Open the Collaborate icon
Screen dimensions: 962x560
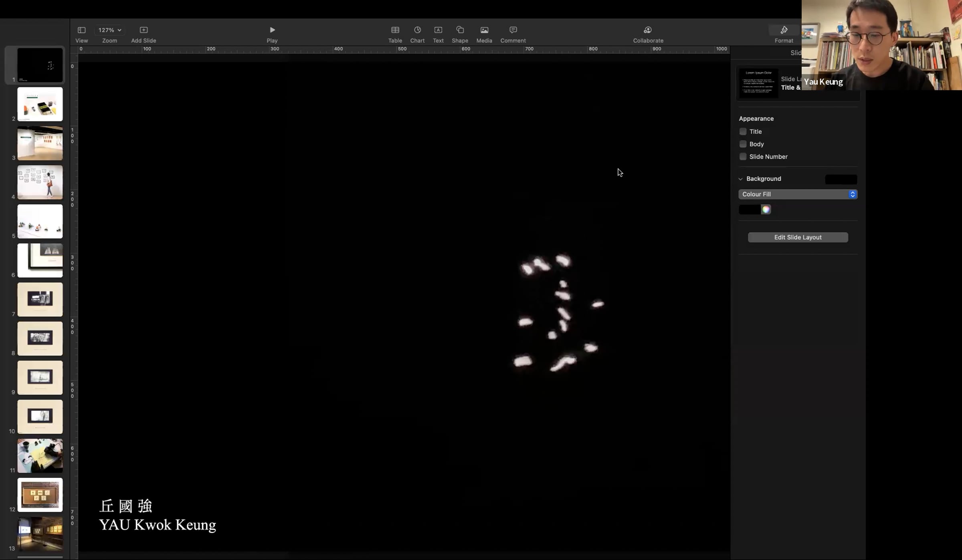pos(648,30)
